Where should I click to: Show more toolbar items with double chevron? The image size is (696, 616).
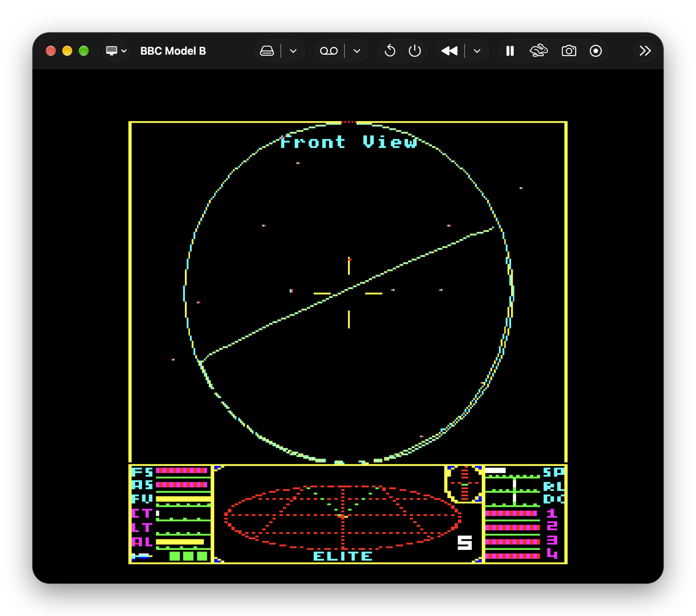tap(645, 51)
